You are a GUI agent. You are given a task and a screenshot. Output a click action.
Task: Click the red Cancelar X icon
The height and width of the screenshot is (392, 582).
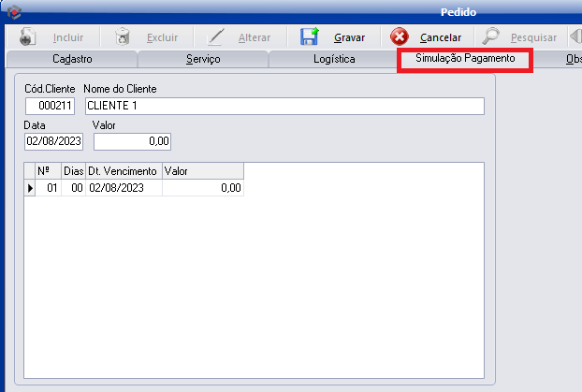[x=400, y=36]
